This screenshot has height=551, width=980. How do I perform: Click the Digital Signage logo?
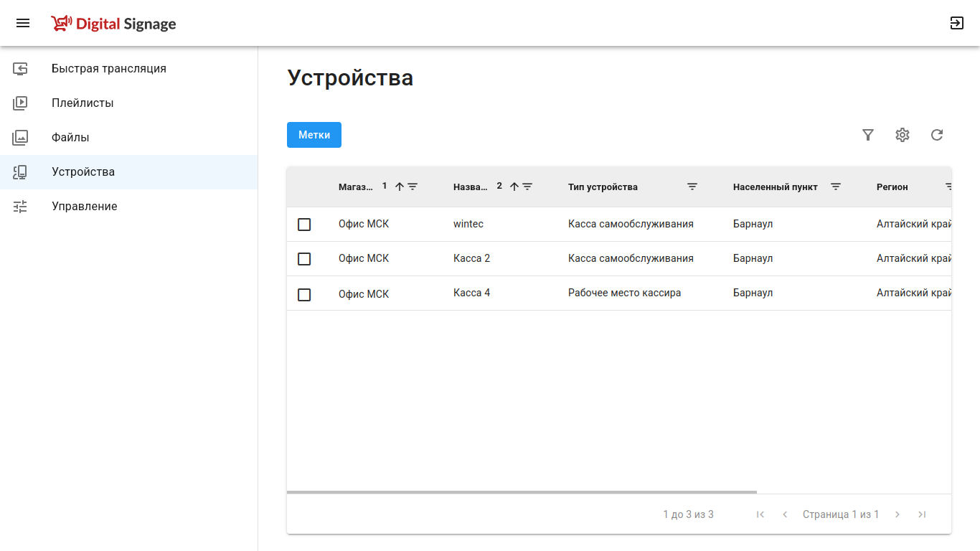pyautogui.click(x=114, y=24)
